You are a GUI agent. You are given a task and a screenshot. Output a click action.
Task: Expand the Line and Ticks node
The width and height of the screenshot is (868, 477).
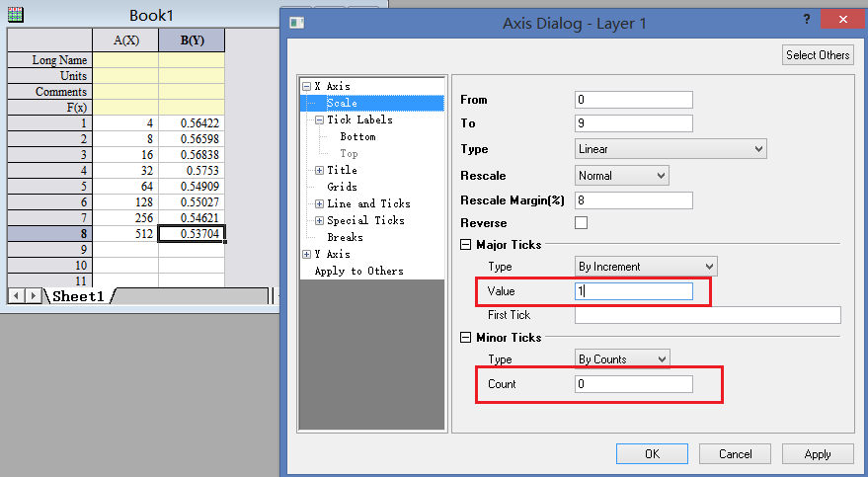click(x=319, y=203)
